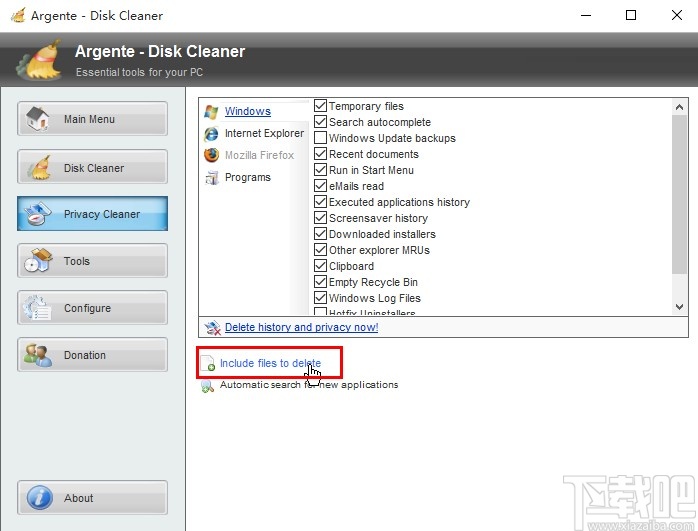The image size is (698, 531).
Task: Toggle eMails read checkbox
Action: 321,186
